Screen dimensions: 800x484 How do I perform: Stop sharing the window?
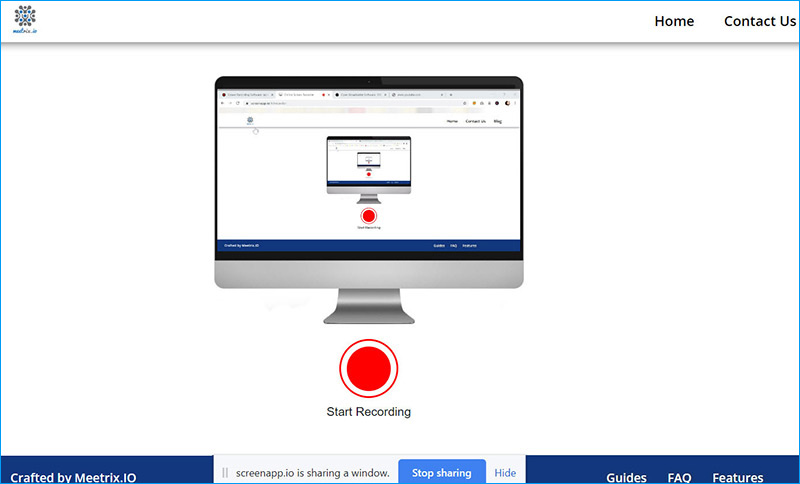pos(442,473)
